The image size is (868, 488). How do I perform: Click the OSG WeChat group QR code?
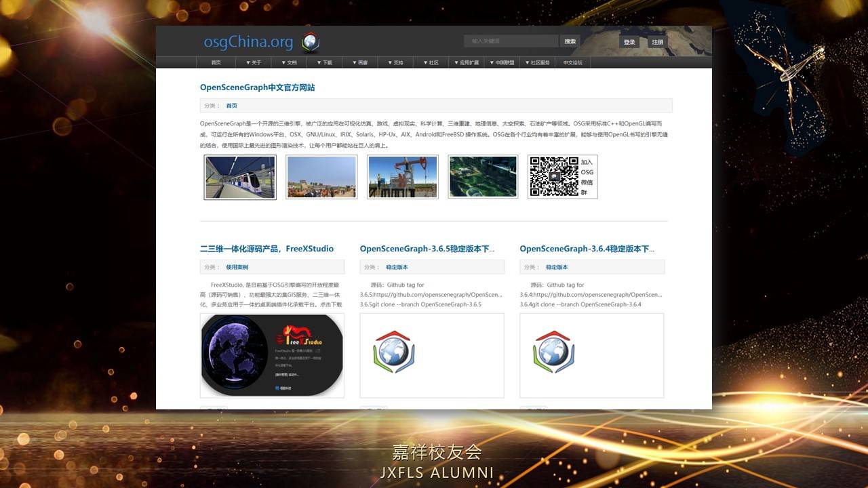(x=554, y=177)
